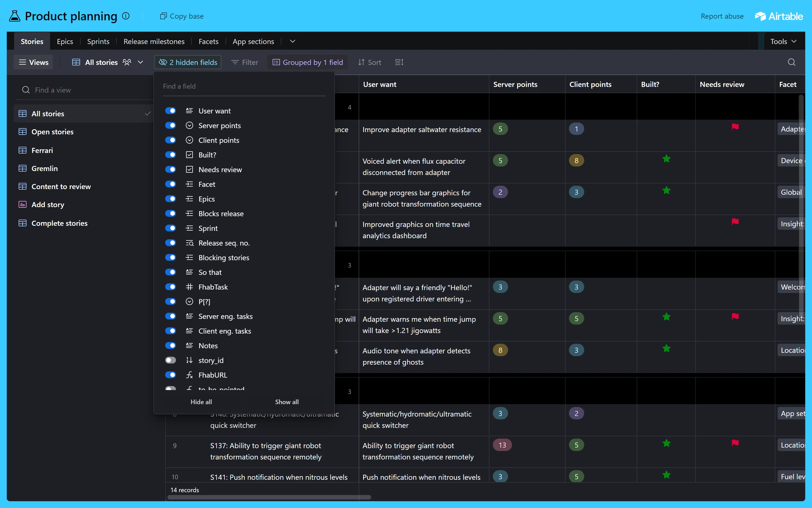Enable the story_id field toggle
The width and height of the screenshot is (812, 508).
pos(171,360)
